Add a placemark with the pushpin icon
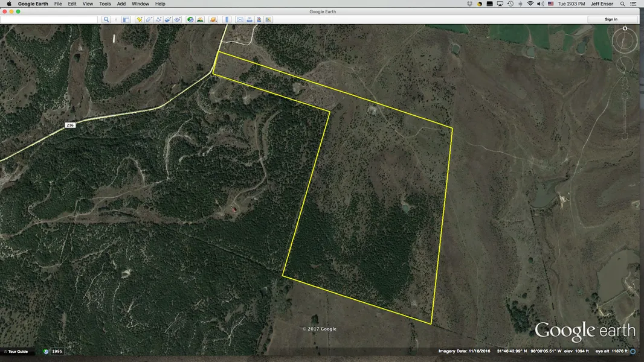644x362 pixels. [140, 19]
